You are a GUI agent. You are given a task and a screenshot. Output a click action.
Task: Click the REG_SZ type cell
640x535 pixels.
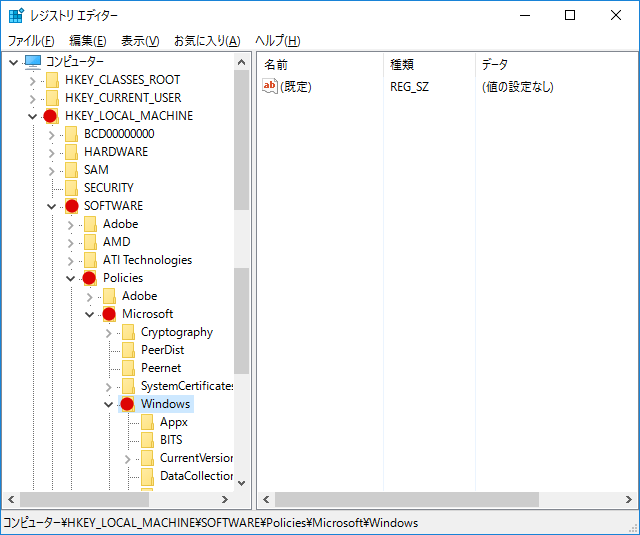pos(409,87)
